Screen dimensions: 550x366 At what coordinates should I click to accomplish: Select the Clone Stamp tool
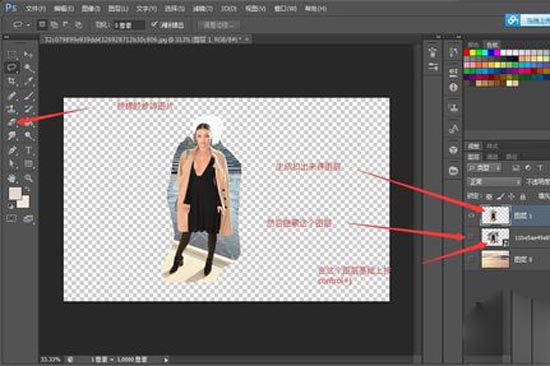12,109
